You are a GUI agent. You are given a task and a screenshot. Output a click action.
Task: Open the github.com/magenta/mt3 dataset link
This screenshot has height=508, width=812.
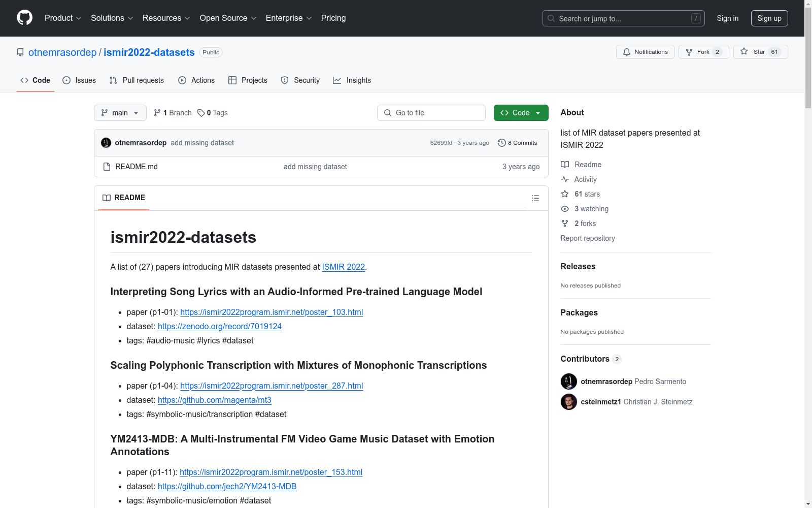(x=215, y=400)
